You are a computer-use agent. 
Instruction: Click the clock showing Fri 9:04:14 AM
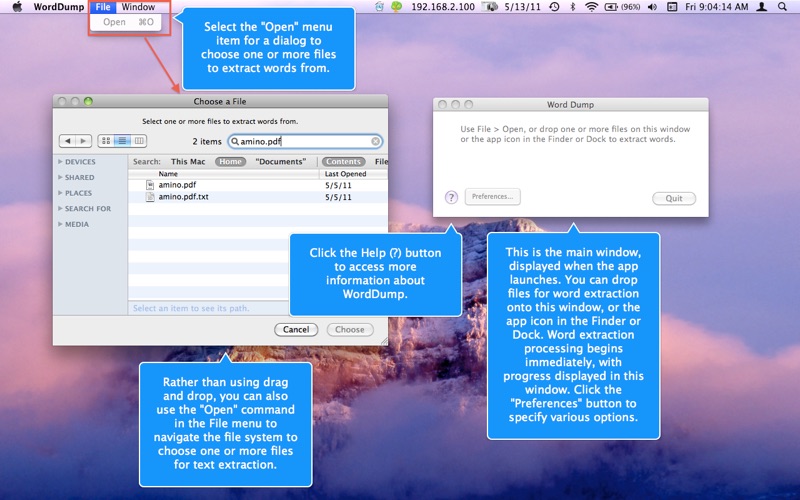[716, 7]
